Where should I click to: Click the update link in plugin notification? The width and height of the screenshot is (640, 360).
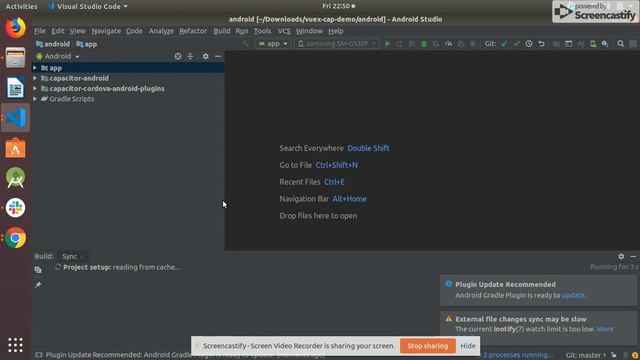pos(573,295)
